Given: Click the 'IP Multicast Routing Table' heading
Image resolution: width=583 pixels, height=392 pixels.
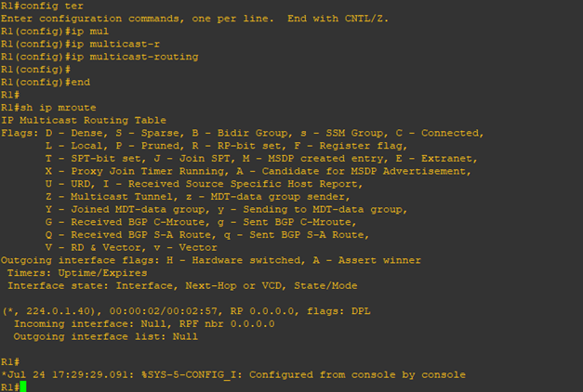Looking at the screenshot, I should pos(84,121).
